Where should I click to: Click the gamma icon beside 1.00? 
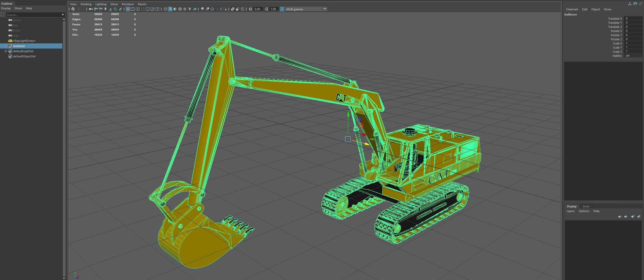(266, 9)
